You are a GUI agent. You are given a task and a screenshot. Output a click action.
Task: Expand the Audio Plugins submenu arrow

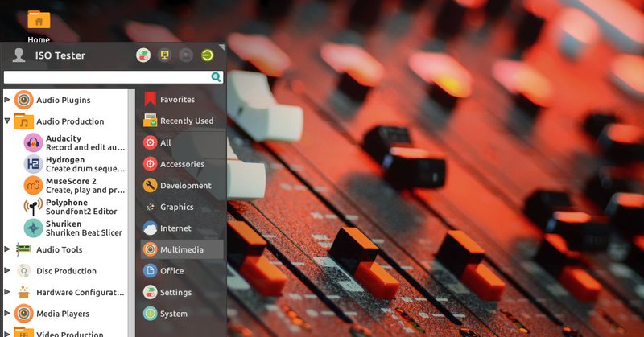pos(7,100)
